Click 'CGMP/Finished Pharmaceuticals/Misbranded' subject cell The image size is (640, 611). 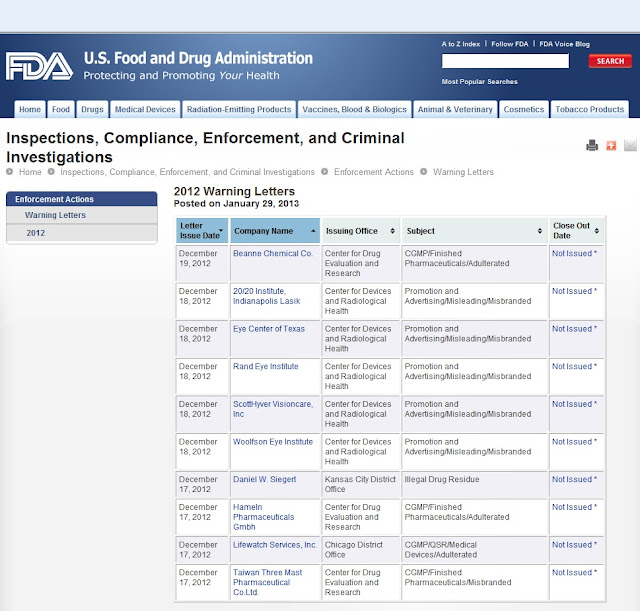point(474,582)
